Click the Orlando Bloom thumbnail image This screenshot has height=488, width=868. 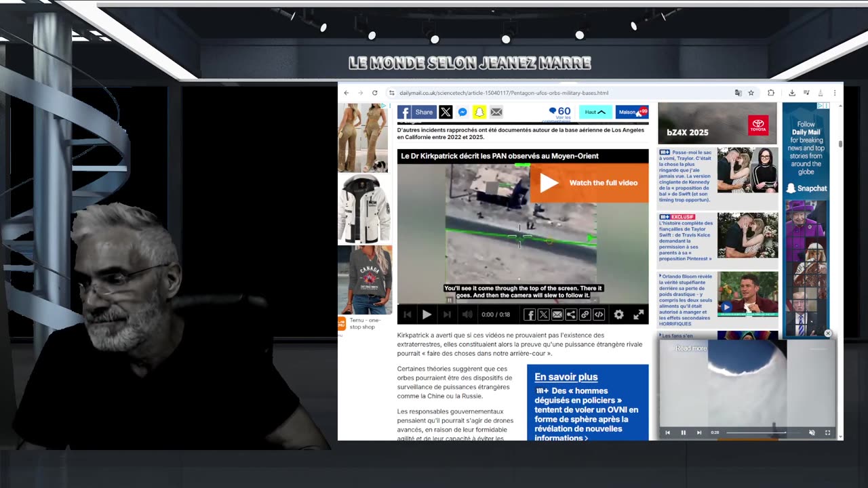748,294
